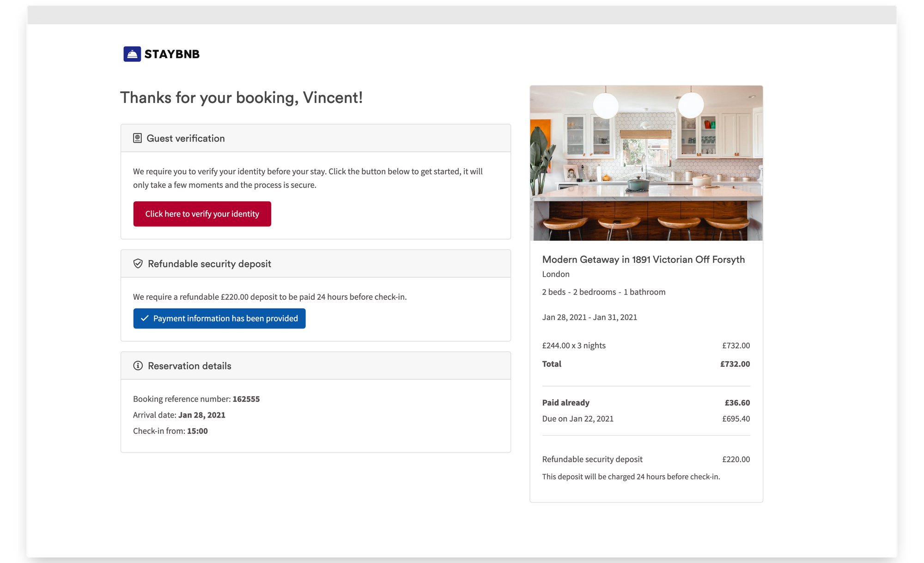Click the Check-in from 15:00 line
The image size is (924, 563).
click(x=170, y=431)
